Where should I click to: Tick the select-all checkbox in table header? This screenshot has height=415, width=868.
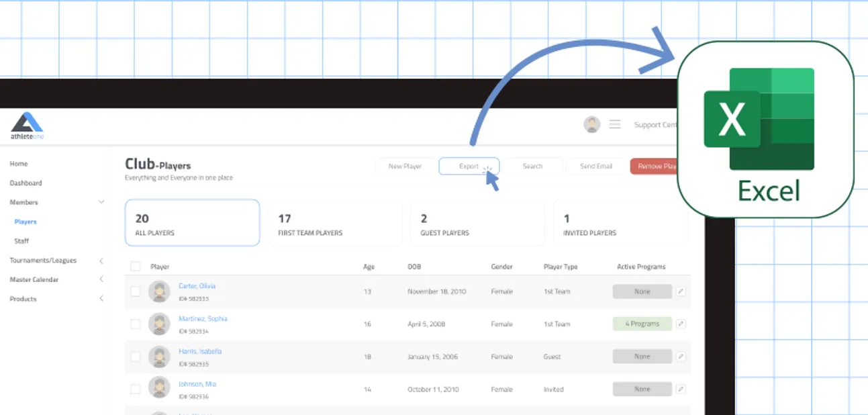pyautogui.click(x=136, y=267)
